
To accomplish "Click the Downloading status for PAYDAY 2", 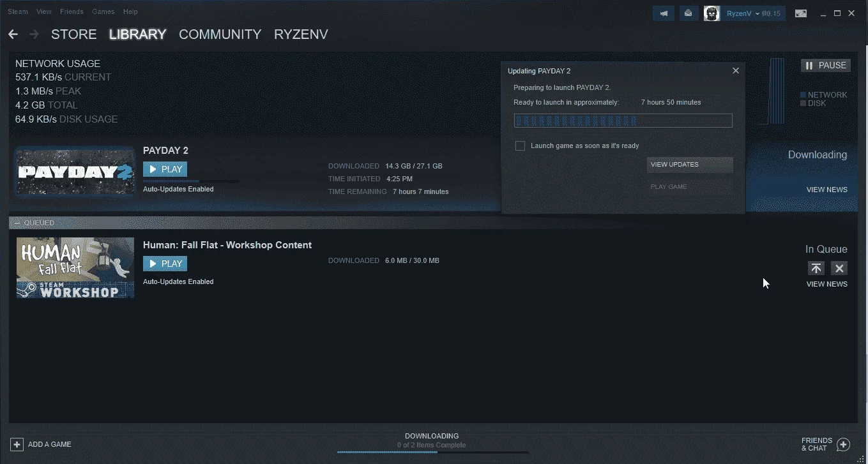I will tap(818, 154).
